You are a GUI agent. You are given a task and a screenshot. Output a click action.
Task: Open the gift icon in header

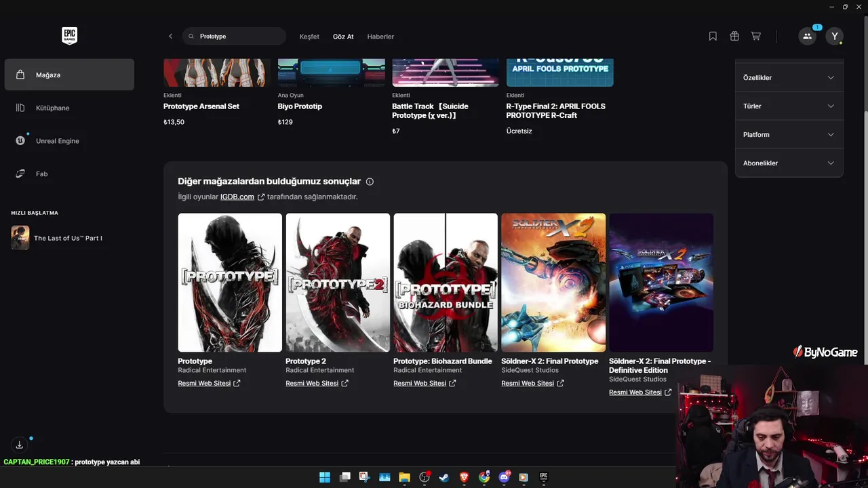point(734,37)
